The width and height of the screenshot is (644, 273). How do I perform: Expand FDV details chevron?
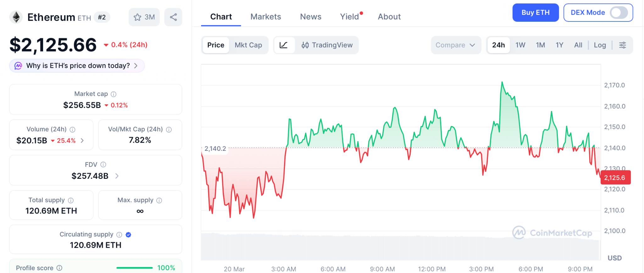click(x=117, y=176)
